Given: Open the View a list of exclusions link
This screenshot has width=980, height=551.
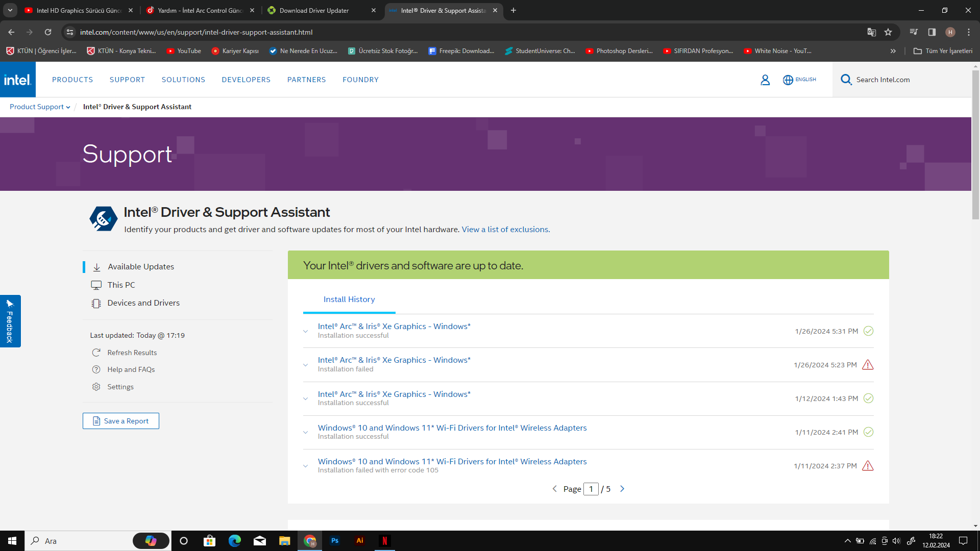Looking at the screenshot, I should click(505, 230).
